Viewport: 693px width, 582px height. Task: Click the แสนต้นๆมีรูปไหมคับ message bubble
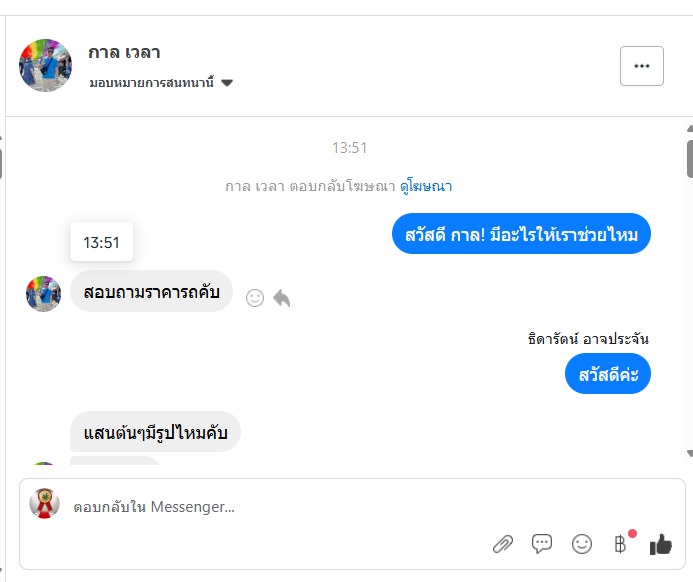point(155,432)
